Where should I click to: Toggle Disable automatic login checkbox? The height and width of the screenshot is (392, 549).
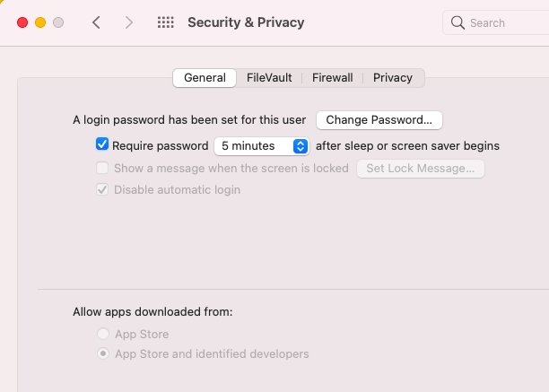click(102, 189)
